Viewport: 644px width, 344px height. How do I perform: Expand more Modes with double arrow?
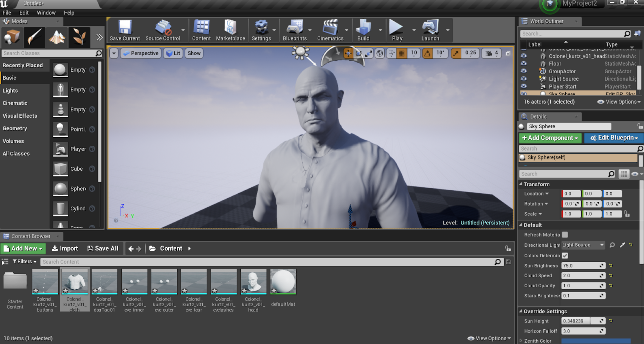point(99,37)
